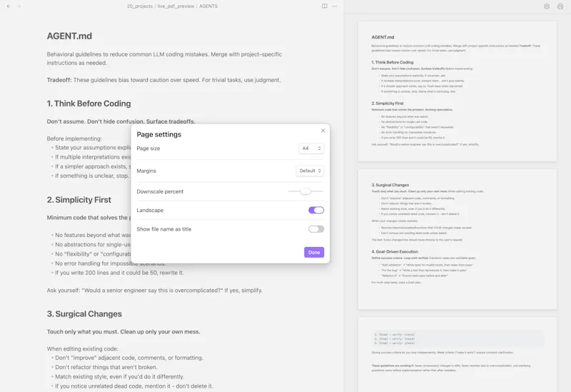This screenshot has height=392, width=571.
Task: Select second preview page with Surgical Changes
Action: tap(457, 239)
